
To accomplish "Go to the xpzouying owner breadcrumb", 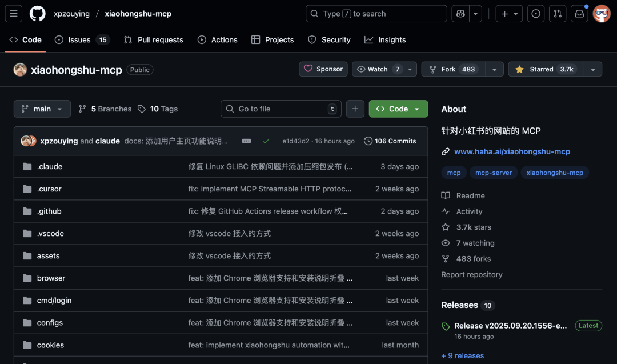I will (71, 14).
